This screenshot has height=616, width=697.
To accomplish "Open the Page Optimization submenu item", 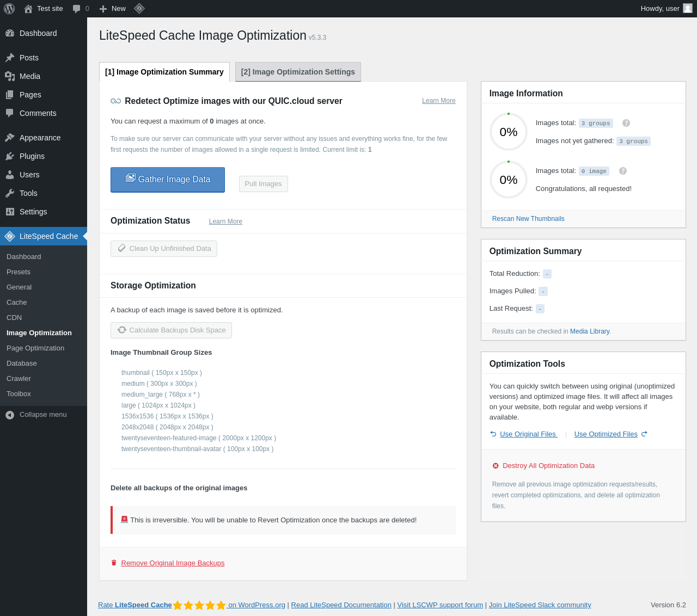I will click(35, 348).
